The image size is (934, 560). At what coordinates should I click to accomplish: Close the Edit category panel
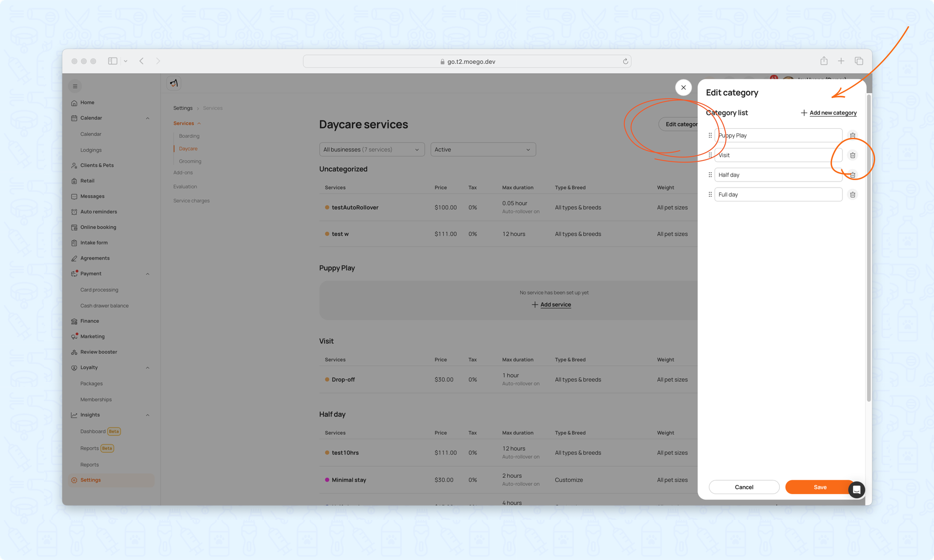[x=683, y=87]
